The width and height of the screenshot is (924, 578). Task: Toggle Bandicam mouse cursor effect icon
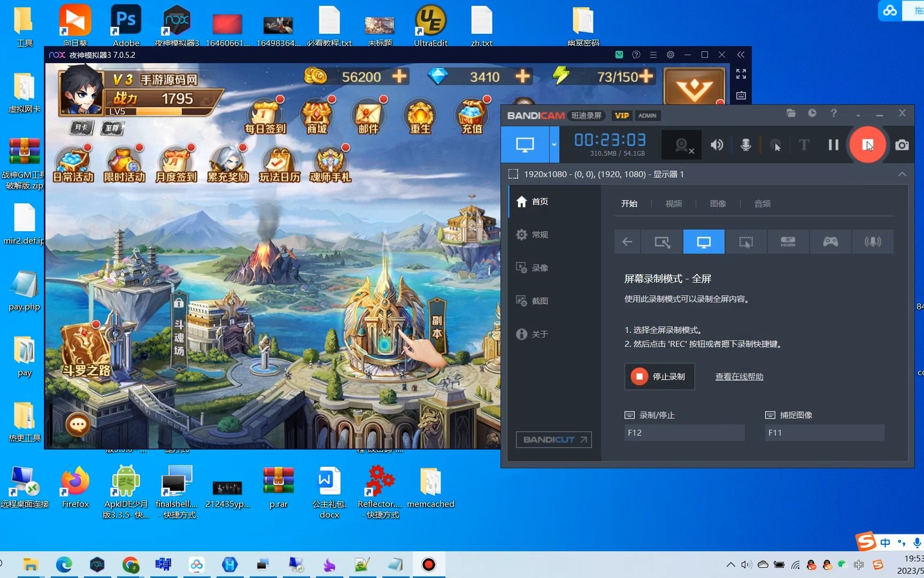pyautogui.click(x=775, y=144)
